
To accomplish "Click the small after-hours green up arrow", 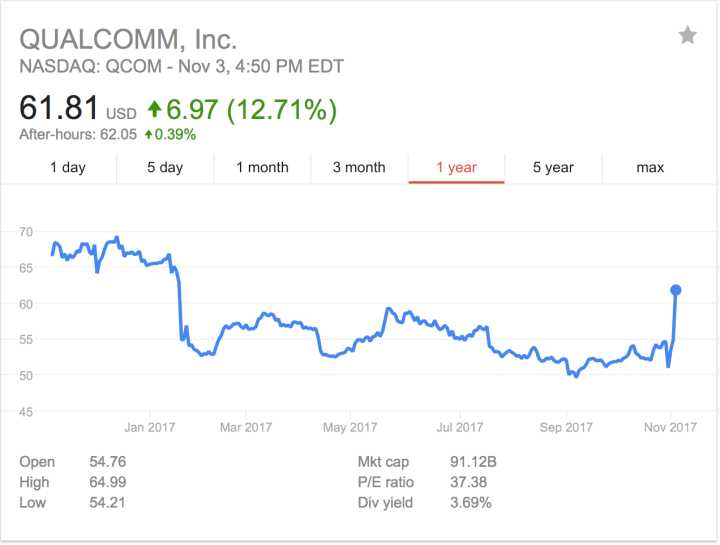I will (148, 135).
